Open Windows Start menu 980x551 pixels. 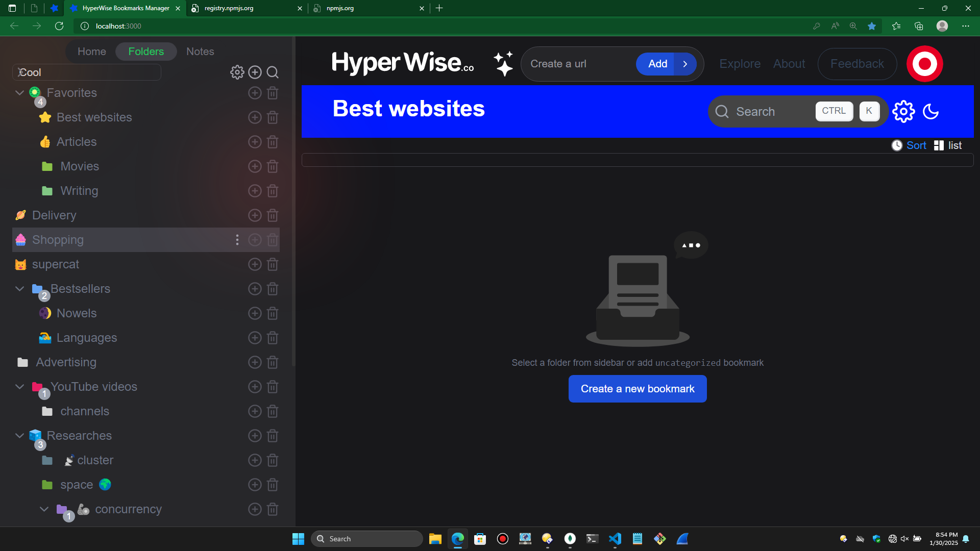pos(298,539)
